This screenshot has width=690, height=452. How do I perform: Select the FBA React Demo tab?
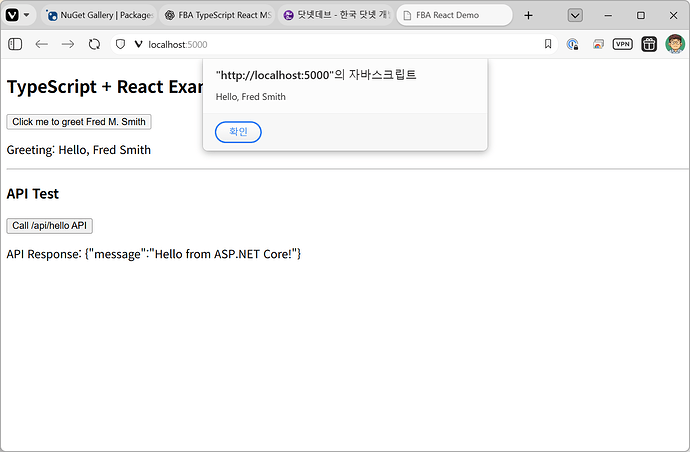[x=455, y=15]
